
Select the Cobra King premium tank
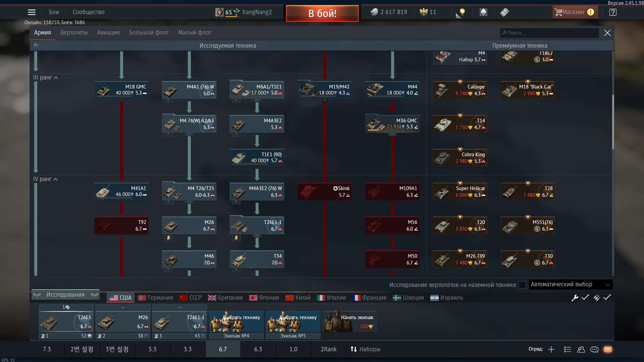coord(460,158)
